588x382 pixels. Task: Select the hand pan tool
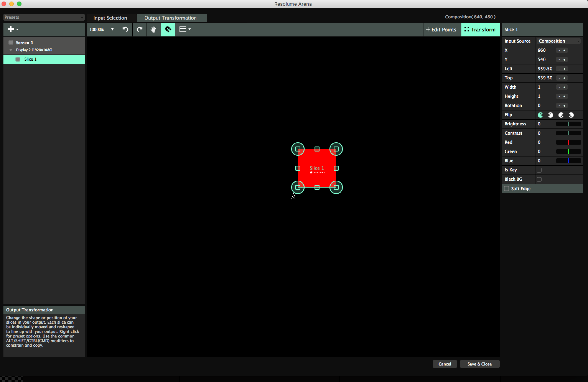(x=153, y=29)
